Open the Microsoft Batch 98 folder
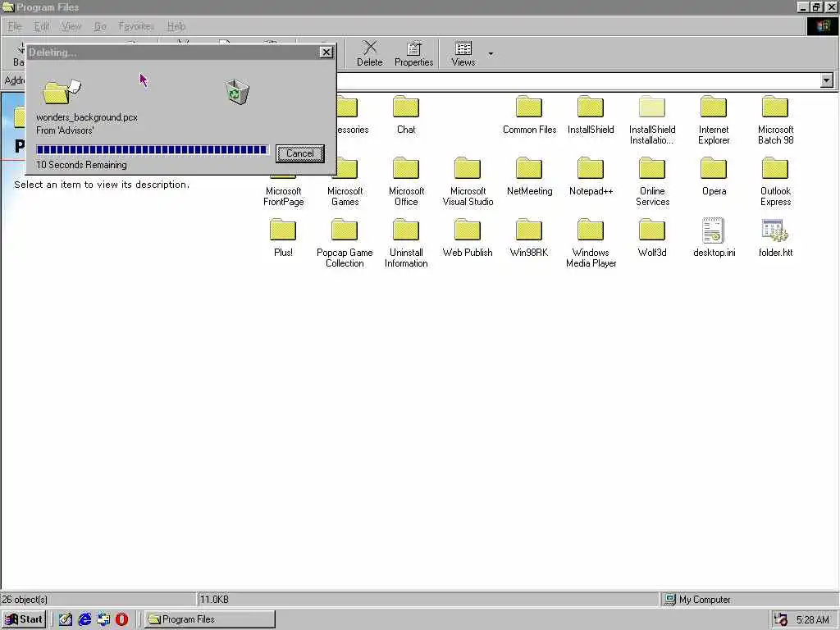840x630 pixels. click(x=775, y=120)
